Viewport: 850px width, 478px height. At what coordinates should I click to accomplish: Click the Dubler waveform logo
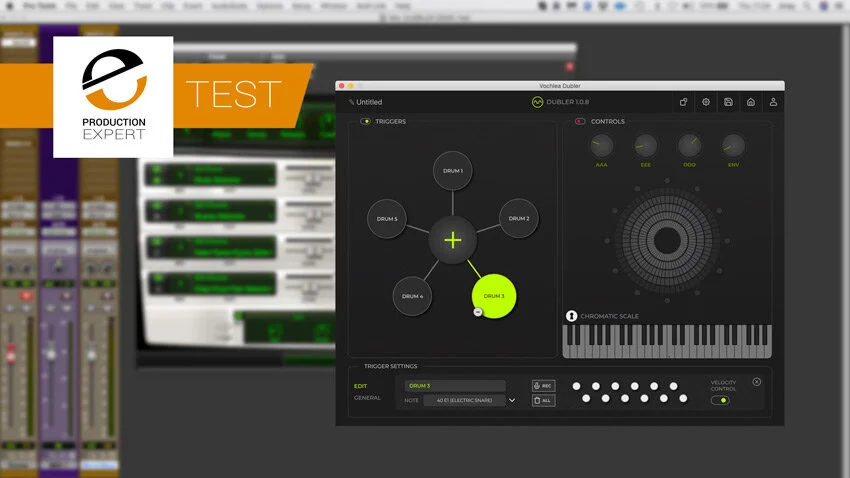537,102
